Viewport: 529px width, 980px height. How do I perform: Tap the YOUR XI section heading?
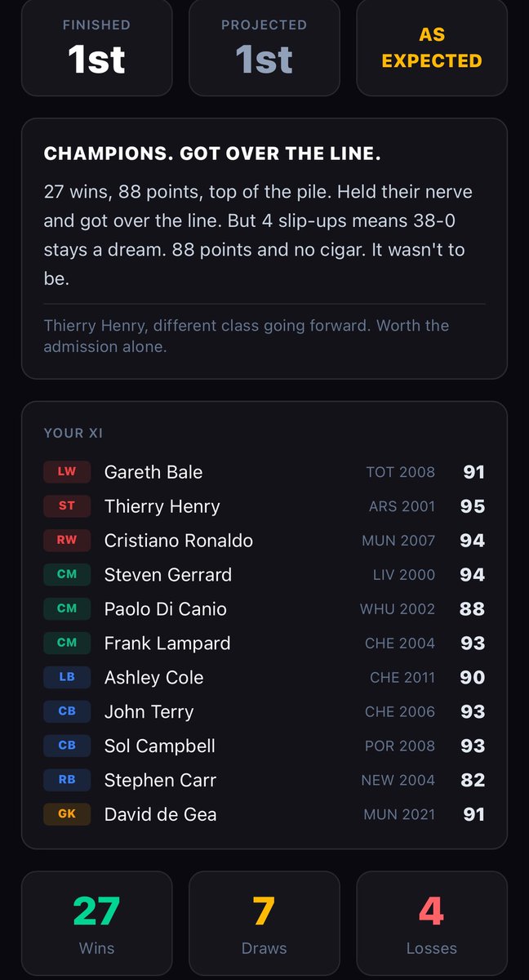coord(73,433)
